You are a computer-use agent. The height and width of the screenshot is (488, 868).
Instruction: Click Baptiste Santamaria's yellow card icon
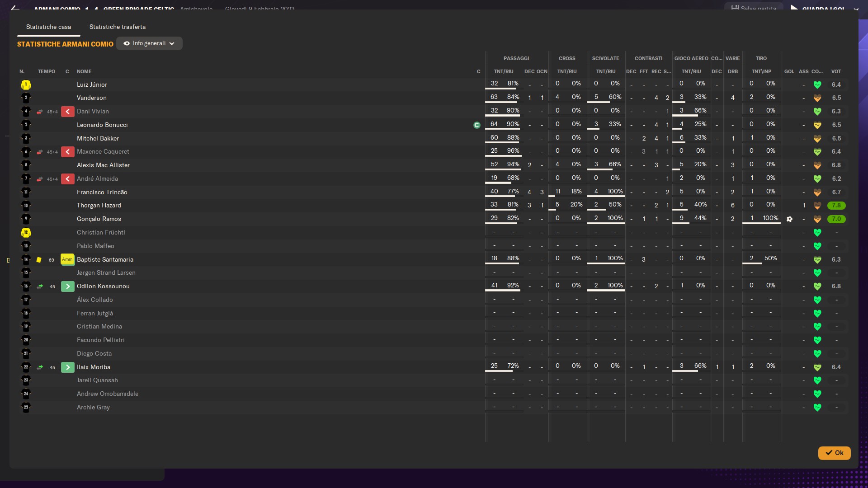click(x=39, y=260)
